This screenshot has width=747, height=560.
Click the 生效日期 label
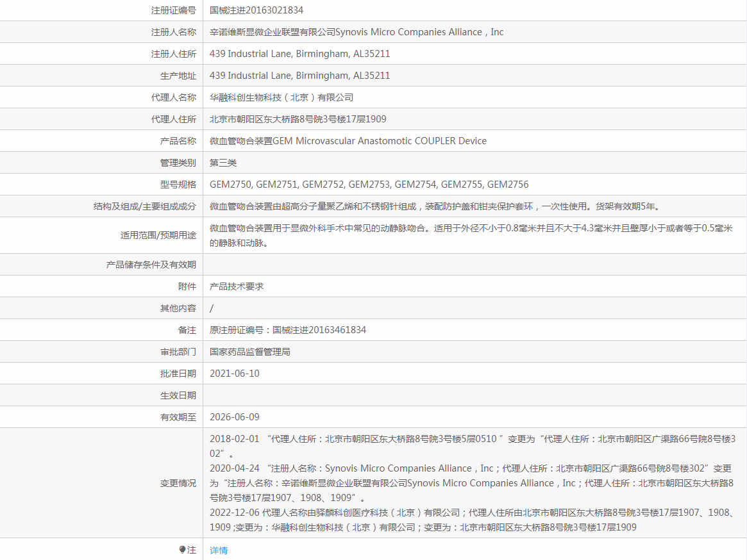click(x=178, y=396)
